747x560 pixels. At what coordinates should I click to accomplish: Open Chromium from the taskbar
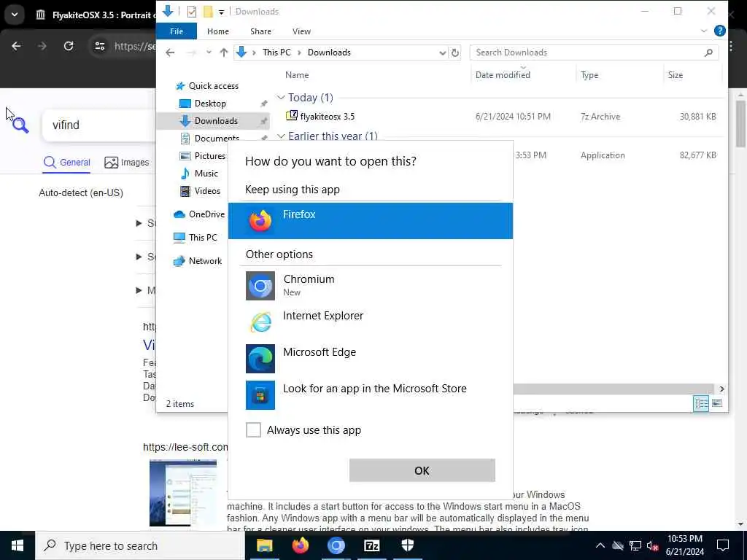(336, 545)
